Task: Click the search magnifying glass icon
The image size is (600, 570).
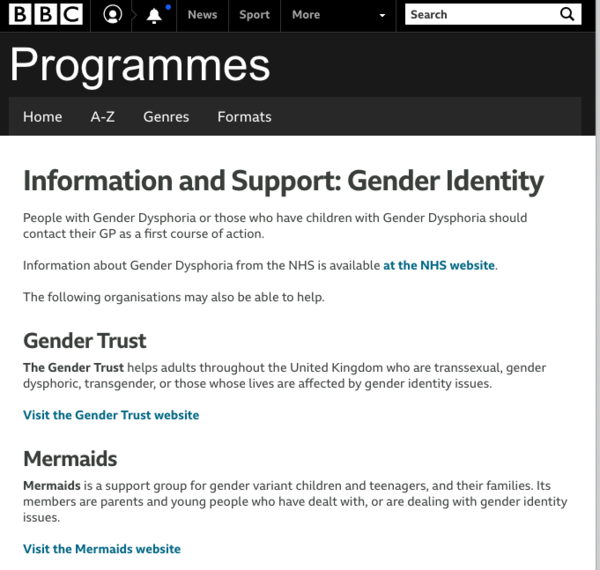Action: [x=567, y=15]
